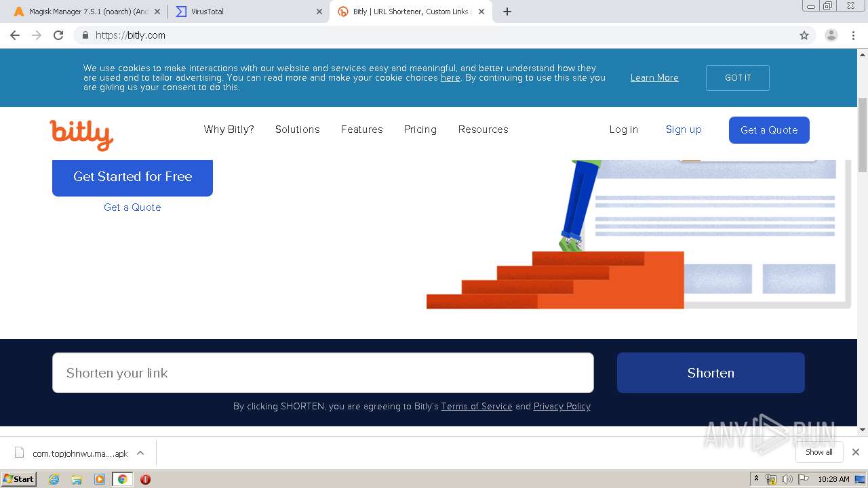Click the 'here' cookie choices link
This screenshot has height=488, width=868.
tap(450, 78)
